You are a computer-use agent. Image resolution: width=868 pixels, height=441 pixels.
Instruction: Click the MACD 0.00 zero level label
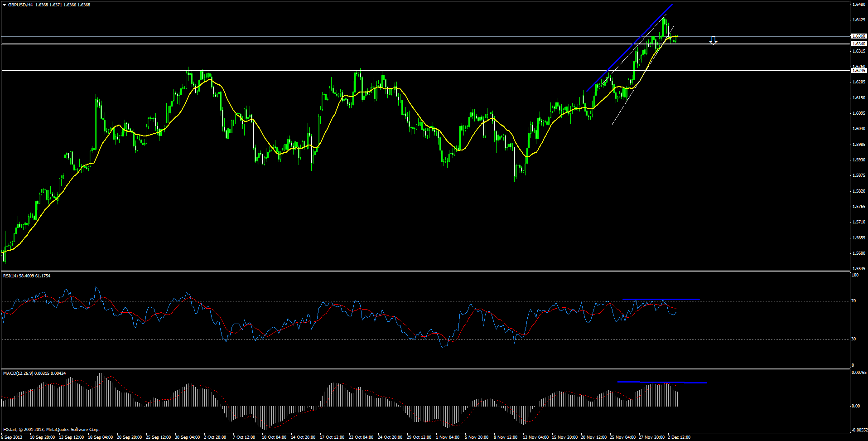[x=856, y=406]
